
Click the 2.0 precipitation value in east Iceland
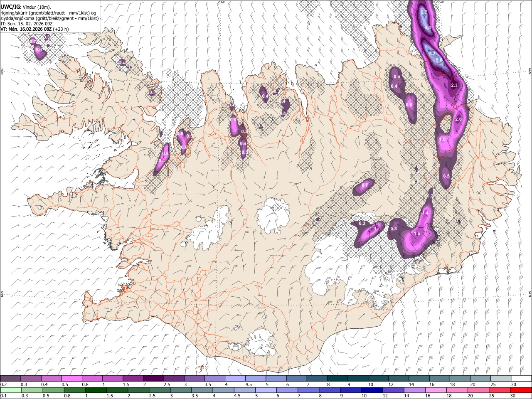(458, 119)
